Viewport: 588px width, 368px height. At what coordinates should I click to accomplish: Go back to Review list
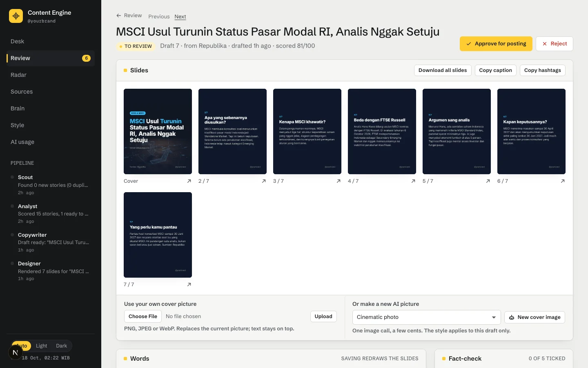(x=129, y=16)
